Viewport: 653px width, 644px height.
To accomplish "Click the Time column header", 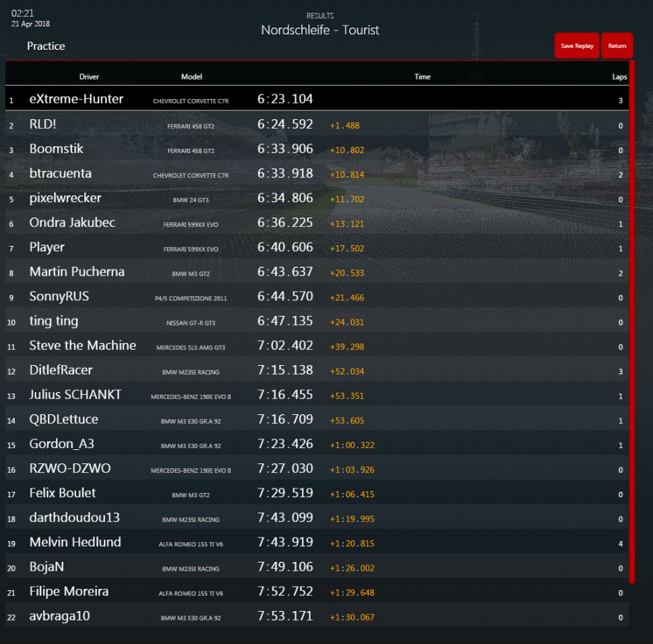I will point(422,77).
